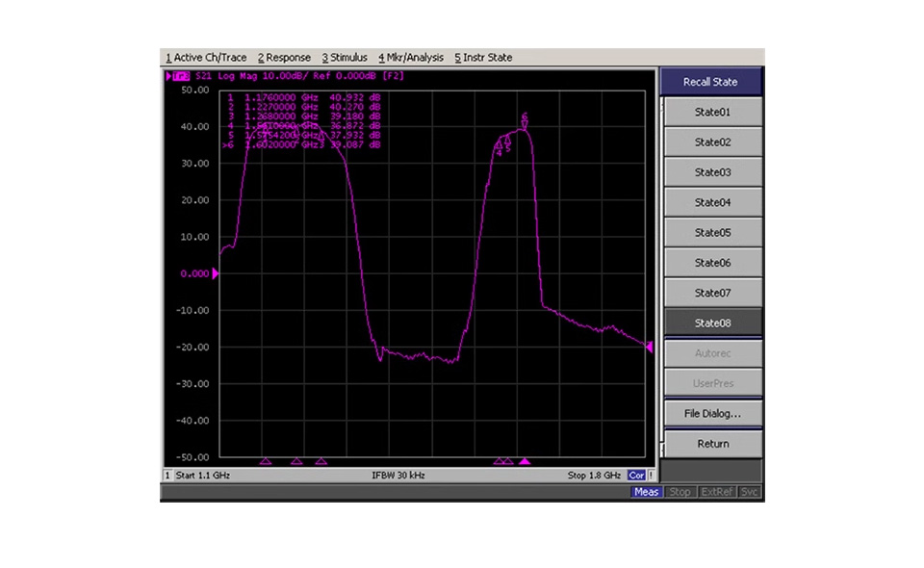
Task: Click the Cor correction status indicator
Action: [x=636, y=476]
